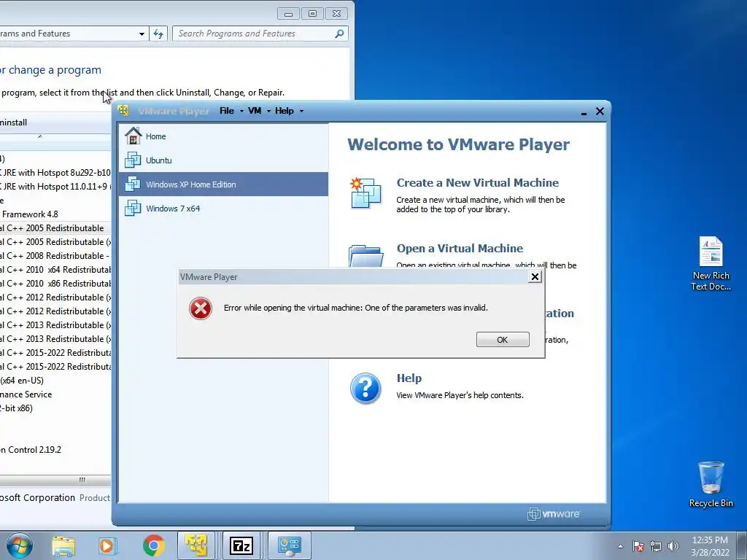Minimize the VMware Player window

[x=584, y=112]
